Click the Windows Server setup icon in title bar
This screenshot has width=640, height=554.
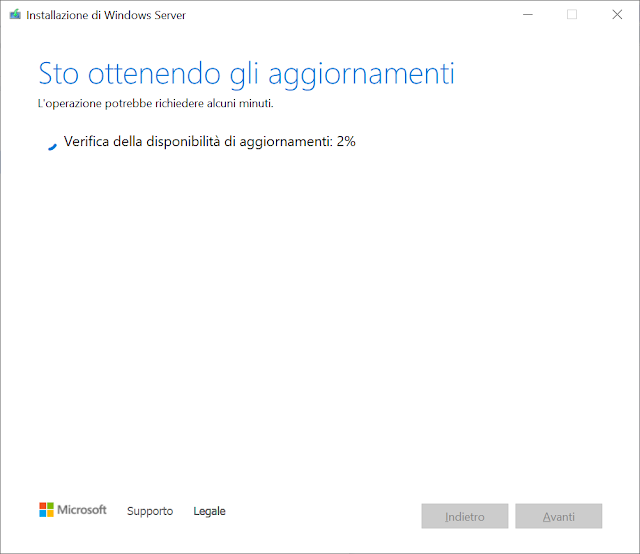pos(15,15)
